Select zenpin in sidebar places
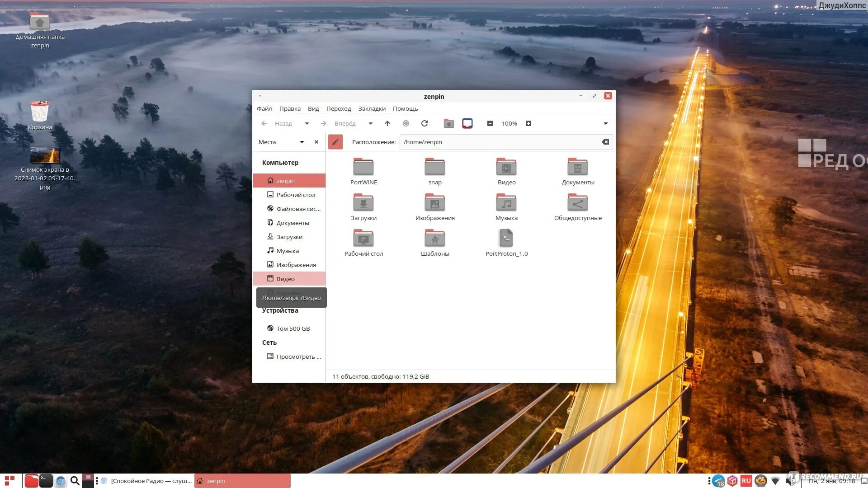The image size is (868, 488). point(289,181)
